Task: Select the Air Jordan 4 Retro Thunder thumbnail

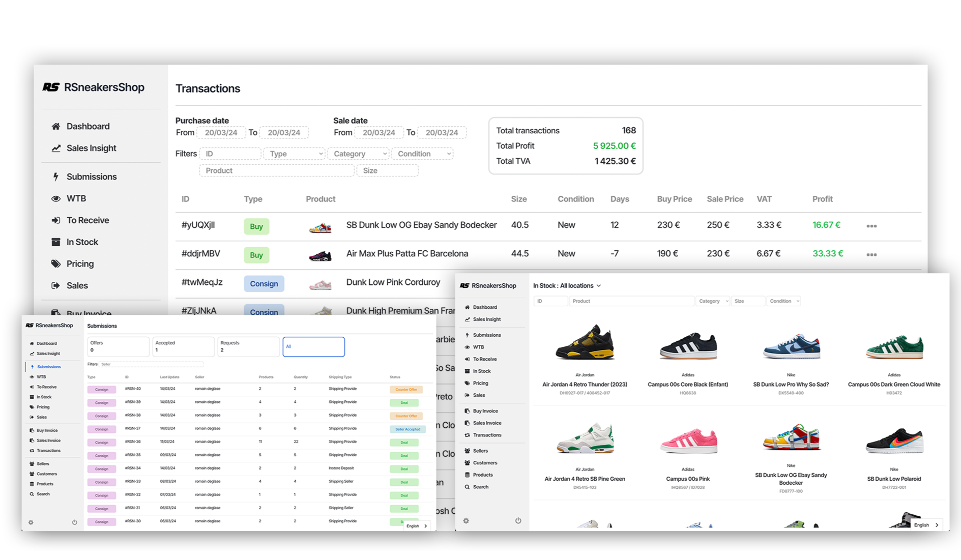Action: tap(585, 343)
